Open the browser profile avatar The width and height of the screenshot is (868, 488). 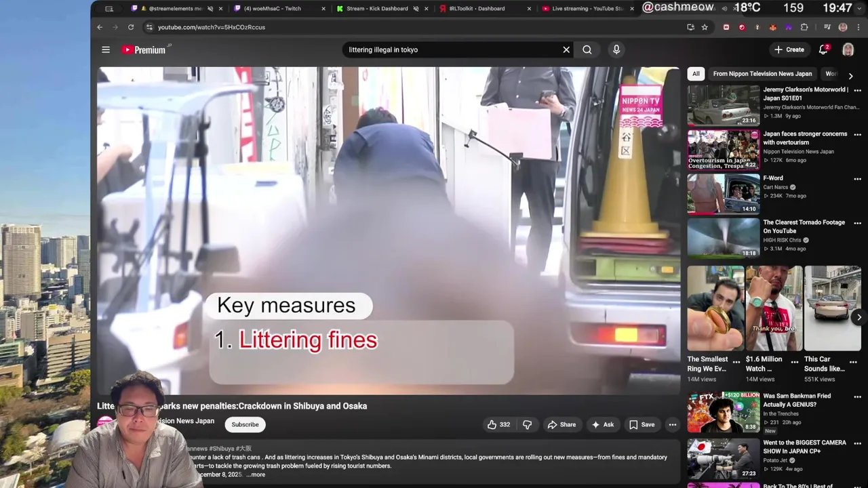coord(843,27)
